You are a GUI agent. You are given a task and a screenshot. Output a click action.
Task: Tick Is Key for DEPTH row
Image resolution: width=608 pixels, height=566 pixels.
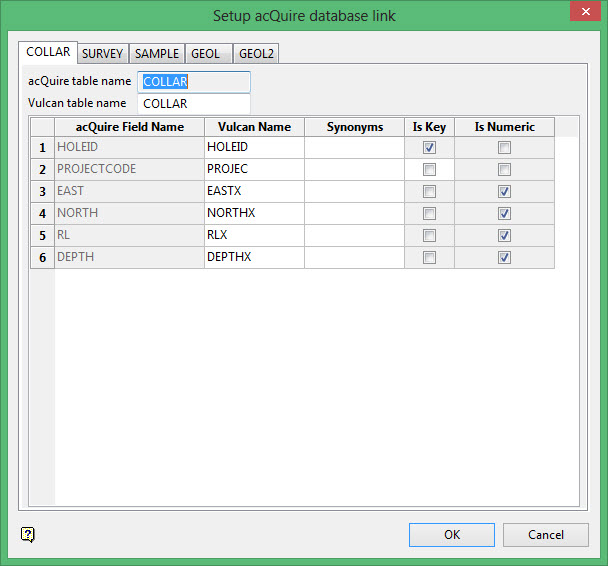pos(429,257)
